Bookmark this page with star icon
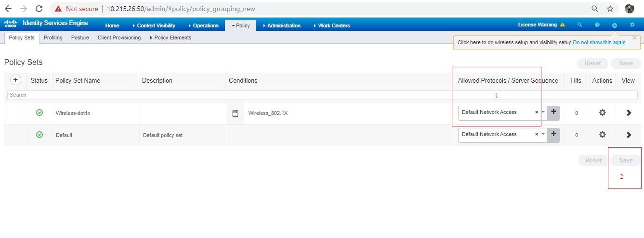The width and height of the screenshot is (644, 238). (x=610, y=9)
